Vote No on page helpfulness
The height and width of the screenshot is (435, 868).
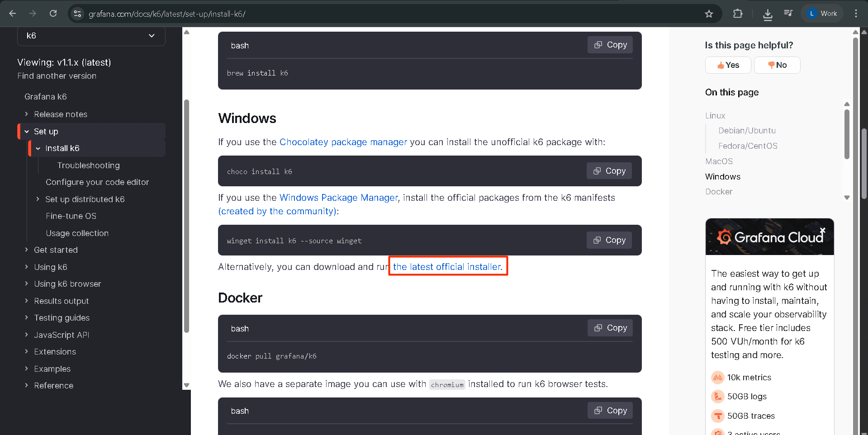(777, 65)
